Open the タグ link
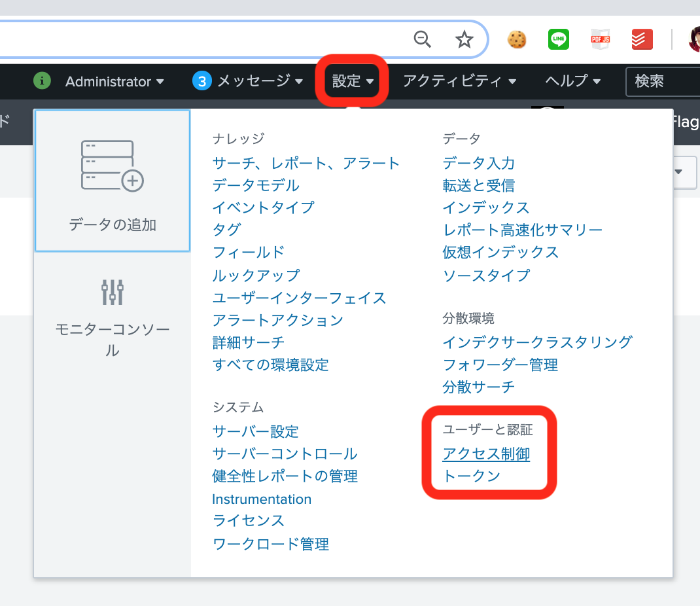The width and height of the screenshot is (700, 606). [227, 230]
